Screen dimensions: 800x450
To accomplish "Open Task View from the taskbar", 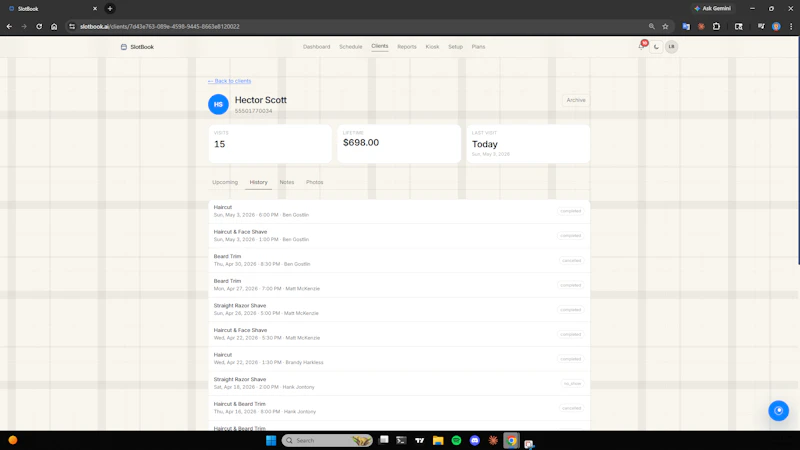I will click(384, 440).
